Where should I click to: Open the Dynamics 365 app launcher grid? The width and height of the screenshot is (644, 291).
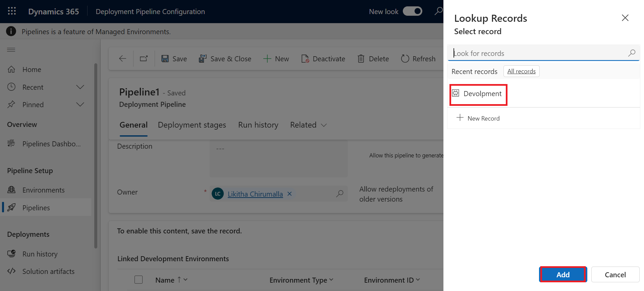click(12, 11)
